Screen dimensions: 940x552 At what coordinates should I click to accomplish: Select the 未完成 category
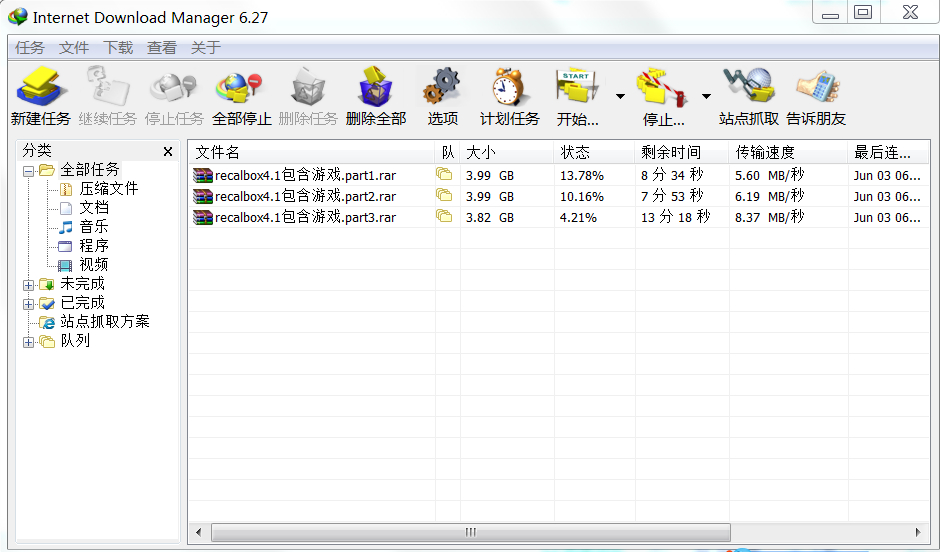click(82, 283)
